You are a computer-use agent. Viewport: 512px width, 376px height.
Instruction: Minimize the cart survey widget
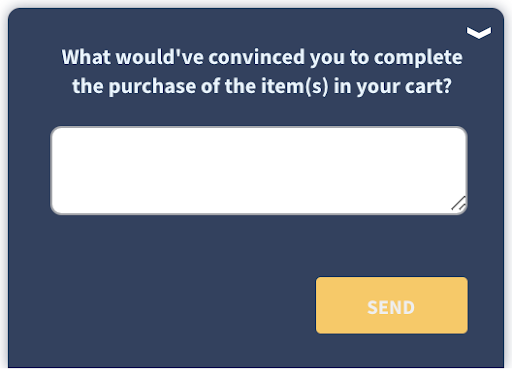(x=479, y=33)
